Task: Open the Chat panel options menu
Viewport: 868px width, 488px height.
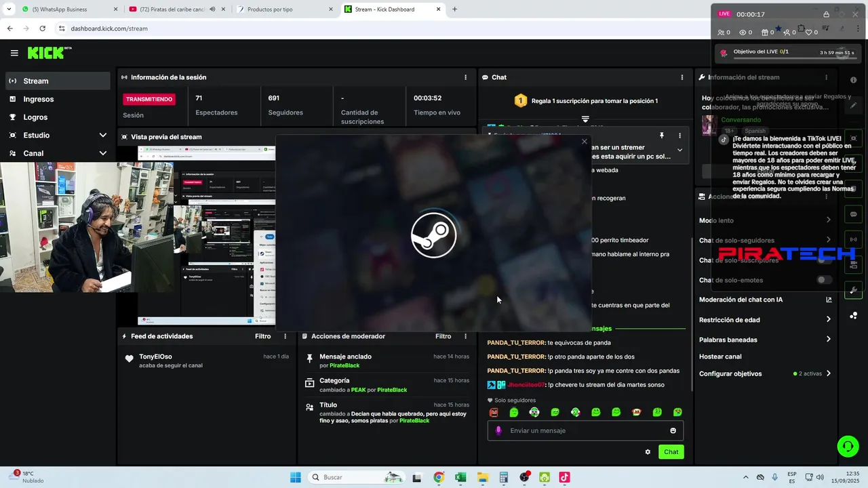Action: click(x=682, y=77)
